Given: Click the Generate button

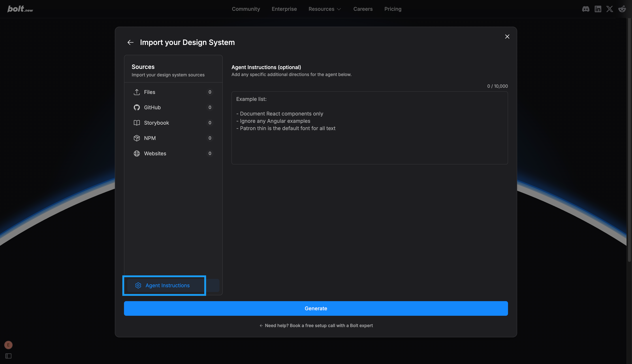Looking at the screenshot, I should [x=316, y=308].
